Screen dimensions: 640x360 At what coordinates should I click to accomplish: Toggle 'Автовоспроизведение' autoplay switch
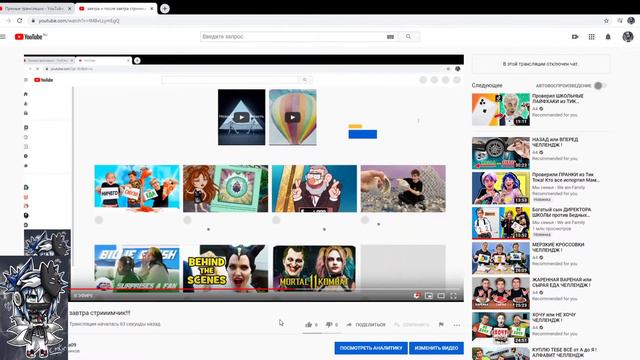(600, 85)
